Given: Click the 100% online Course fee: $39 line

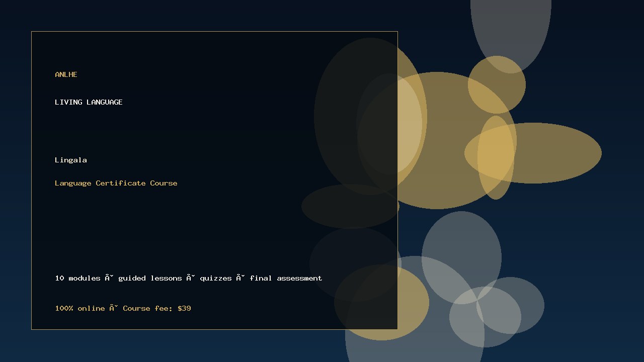Looking at the screenshot, I should (x=123, y=308).
